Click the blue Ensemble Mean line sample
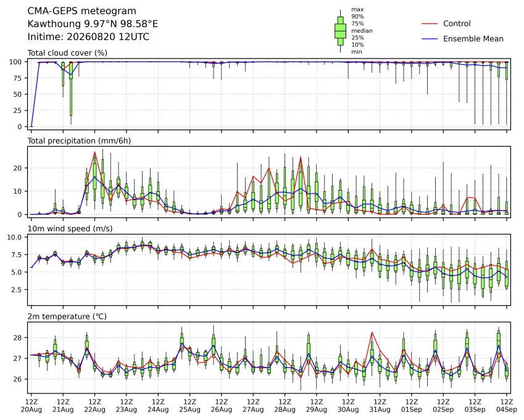Image resolution: width=524 pixels, height=420 pixels. tap(430, 39)
